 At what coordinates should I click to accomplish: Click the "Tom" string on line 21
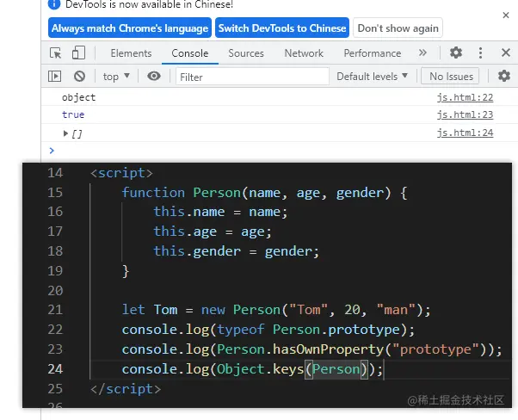[308, 310]
